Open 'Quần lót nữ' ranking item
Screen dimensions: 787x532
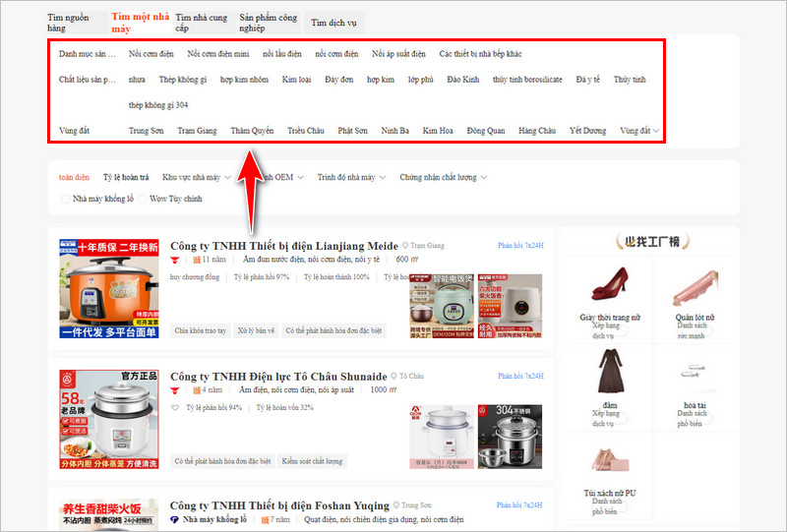coord(696,301)
